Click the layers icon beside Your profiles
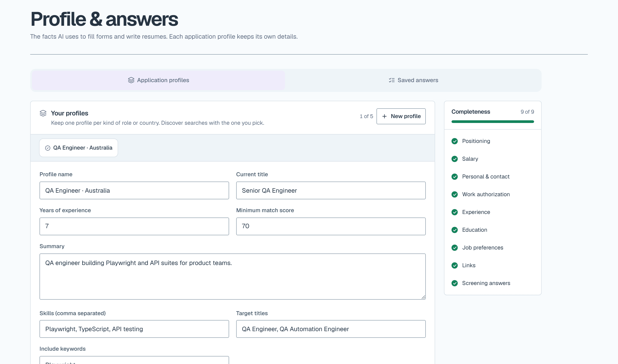This screenshot has width=618, height=364. pos(43,113)
